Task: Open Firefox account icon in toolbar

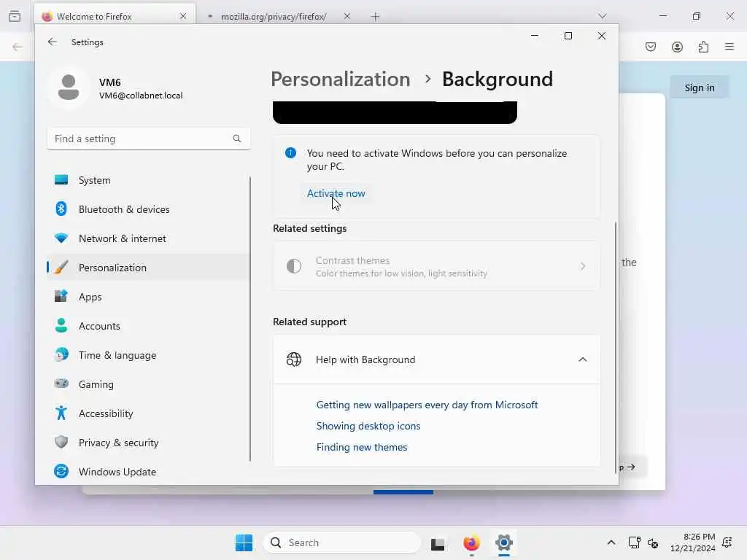Action: click(677, 47)
